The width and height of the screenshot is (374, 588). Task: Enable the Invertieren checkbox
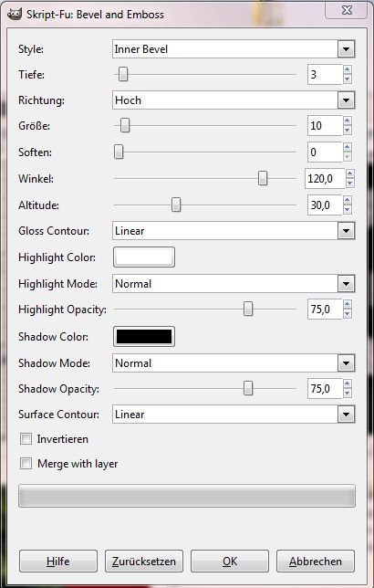(x=26, y=439)
